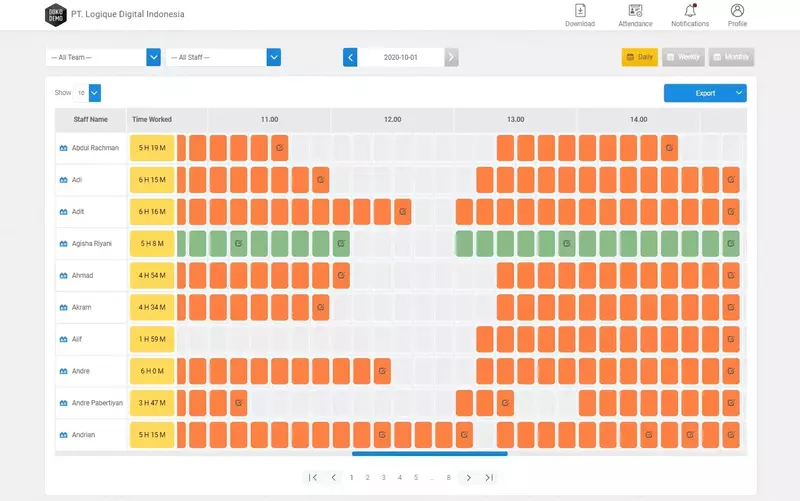Click Andrian's 5 H 15 M badge
Image resolution: width=800 pixels, height=501 pixels.
[152, 435]
